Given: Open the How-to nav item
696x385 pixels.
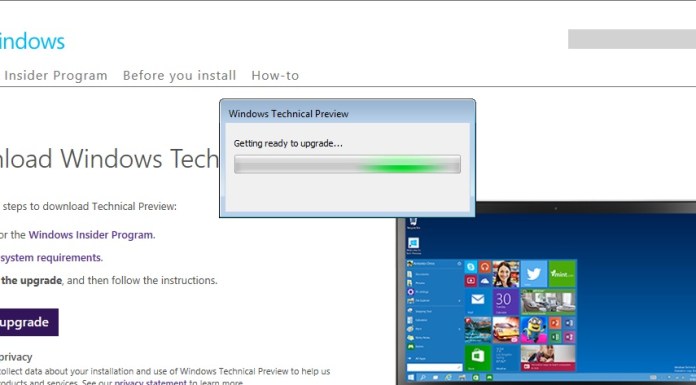Looking at the screenshot, I should coord(275,75).
